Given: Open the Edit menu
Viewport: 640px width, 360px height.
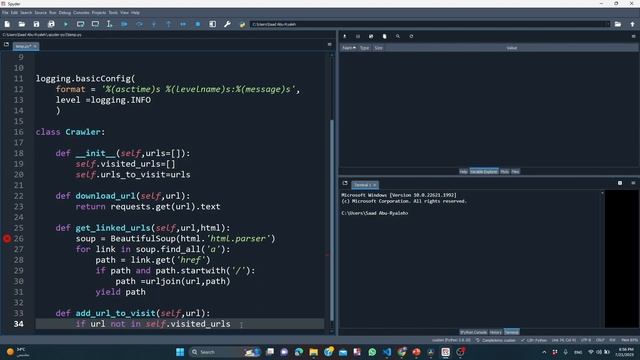Looking at the screenshot, I should pos(14,13).
